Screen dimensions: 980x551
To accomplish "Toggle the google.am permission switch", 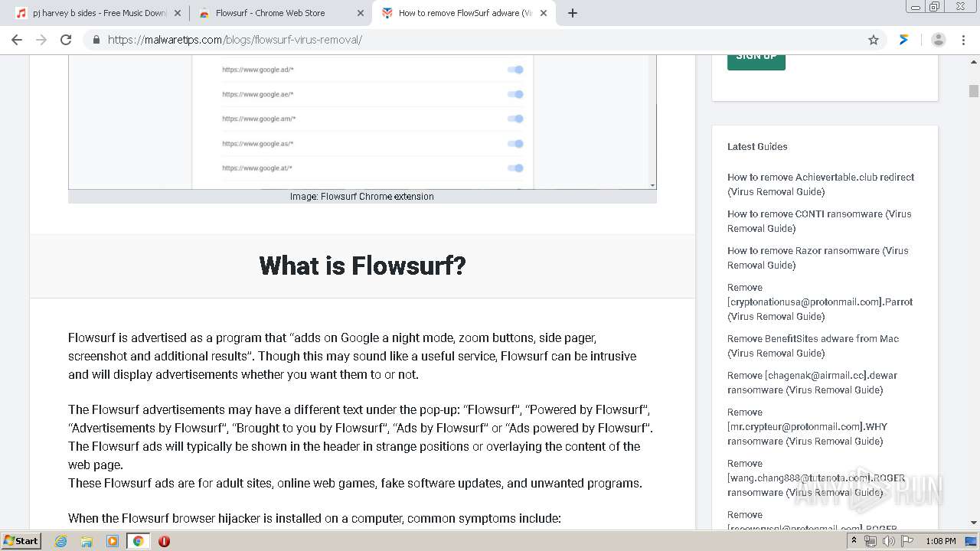I will (517, 119).
